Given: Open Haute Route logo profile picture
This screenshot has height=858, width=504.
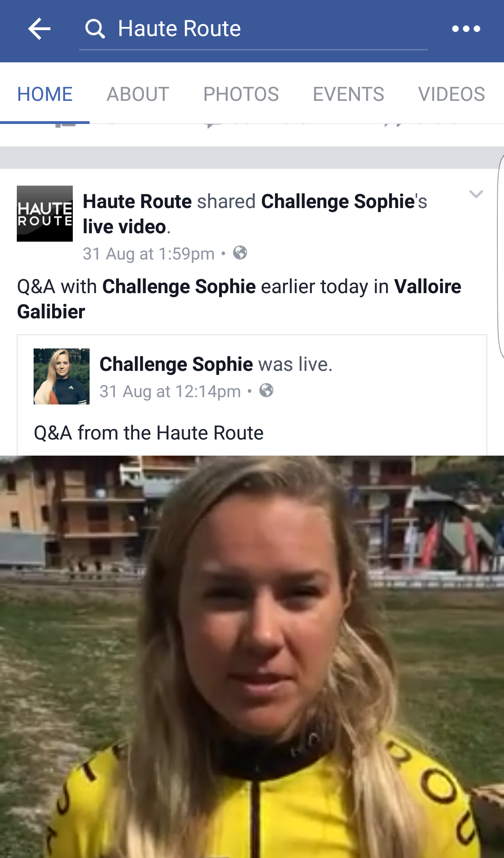Looking at the screenshot, I should point(45,214).
